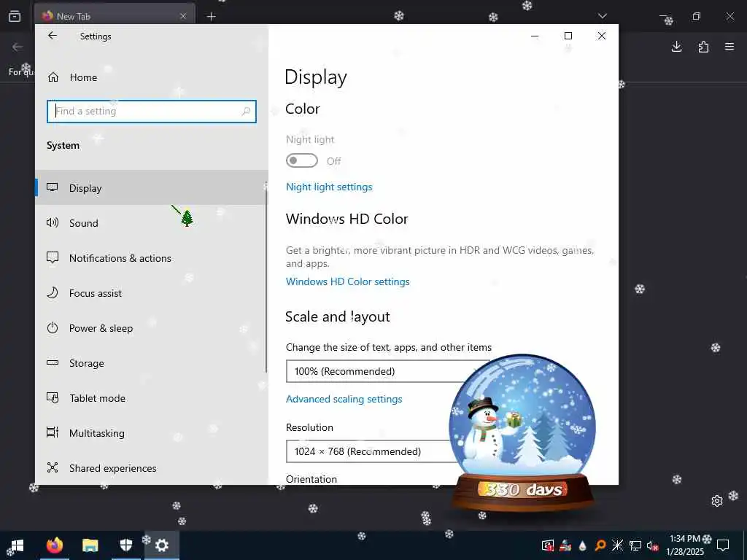
Task: Open Advanced scaling settings link
Action: click(x=344, y=399)
